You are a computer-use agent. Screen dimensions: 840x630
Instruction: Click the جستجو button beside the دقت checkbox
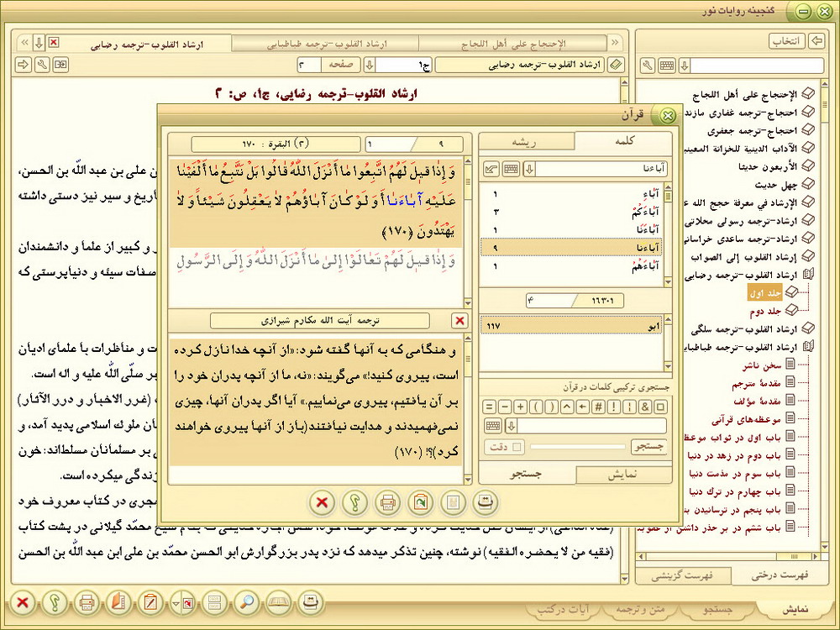[x=648, y=447]
